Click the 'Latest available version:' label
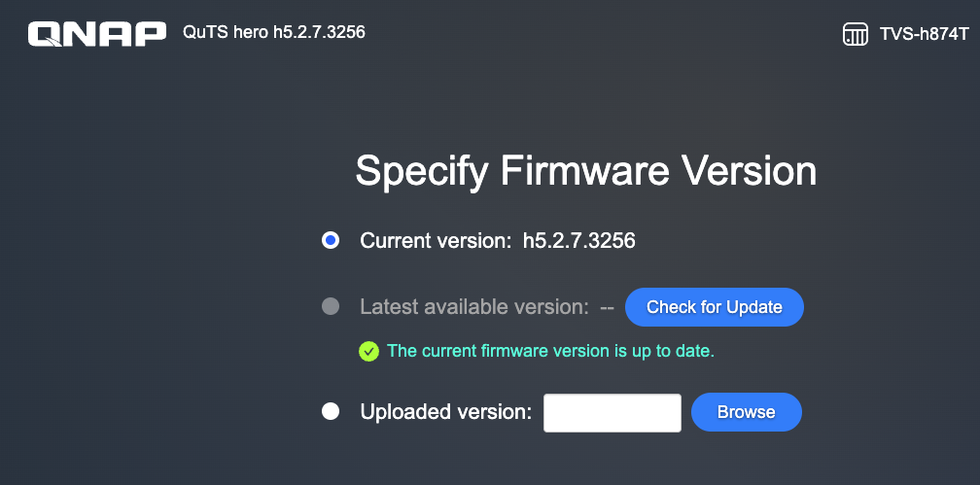 (473, 307)
